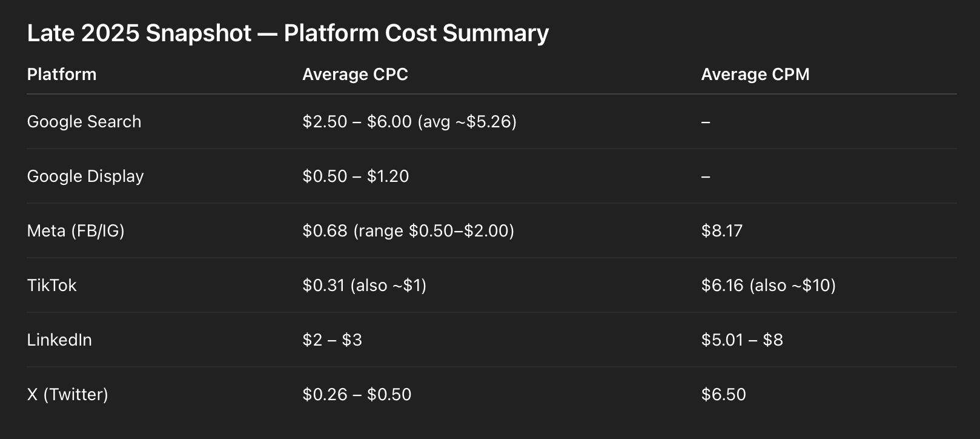
Task: Click the X CPC value $0.26 – $0.50
Action: pos(357,394)
